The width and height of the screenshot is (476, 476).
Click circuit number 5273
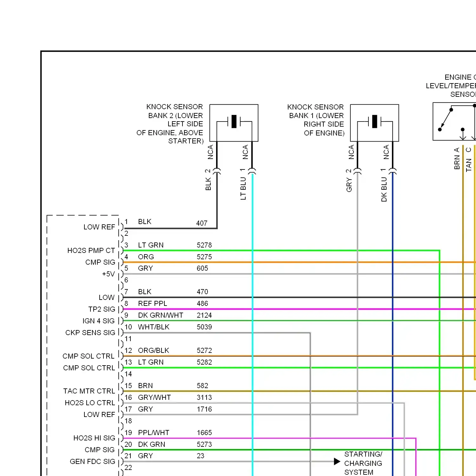coord(204,445)
